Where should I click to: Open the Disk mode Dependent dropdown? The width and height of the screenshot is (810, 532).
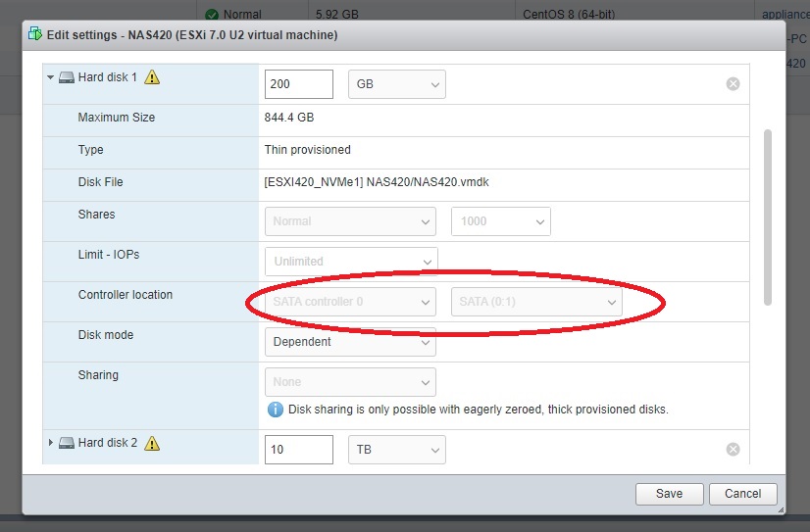click(x=350, y=342)
